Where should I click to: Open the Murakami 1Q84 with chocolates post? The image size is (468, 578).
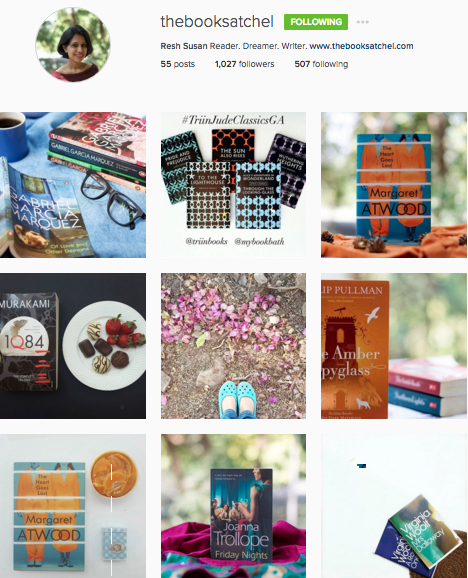[73, 346]
